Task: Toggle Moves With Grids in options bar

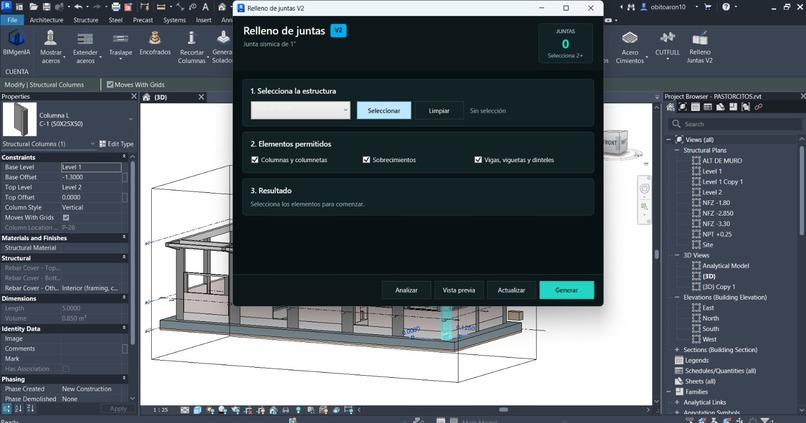Action: (110, 85)
